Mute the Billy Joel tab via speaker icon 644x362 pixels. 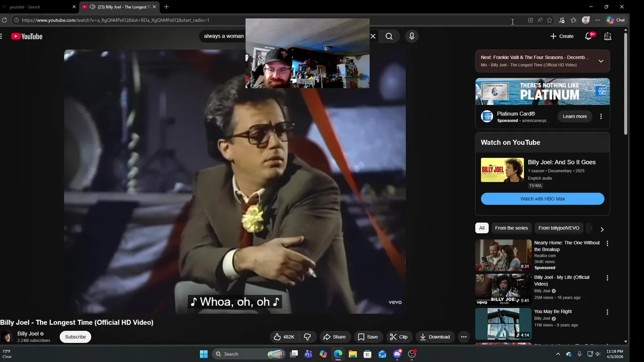point(92,7)
